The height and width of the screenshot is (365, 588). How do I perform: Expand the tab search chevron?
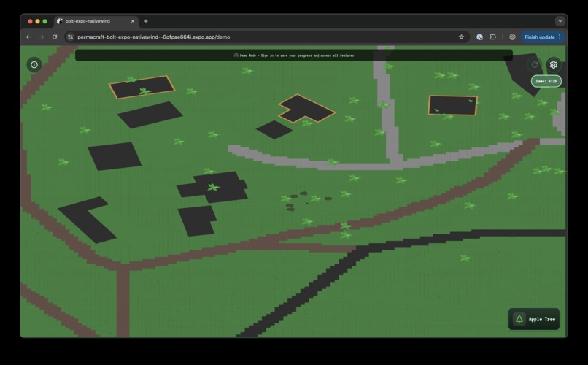(560, 21)
